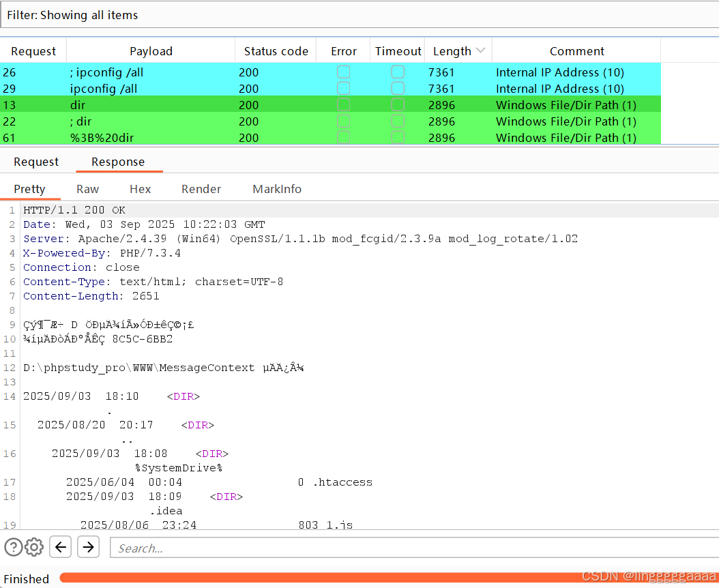Open the help question mark icon
Image resolution: width=719 pixels, height=588 pixels.
13,547
